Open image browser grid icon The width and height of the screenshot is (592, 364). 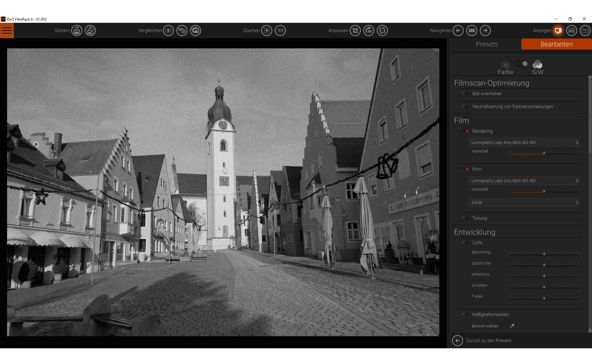coord(472,30)
